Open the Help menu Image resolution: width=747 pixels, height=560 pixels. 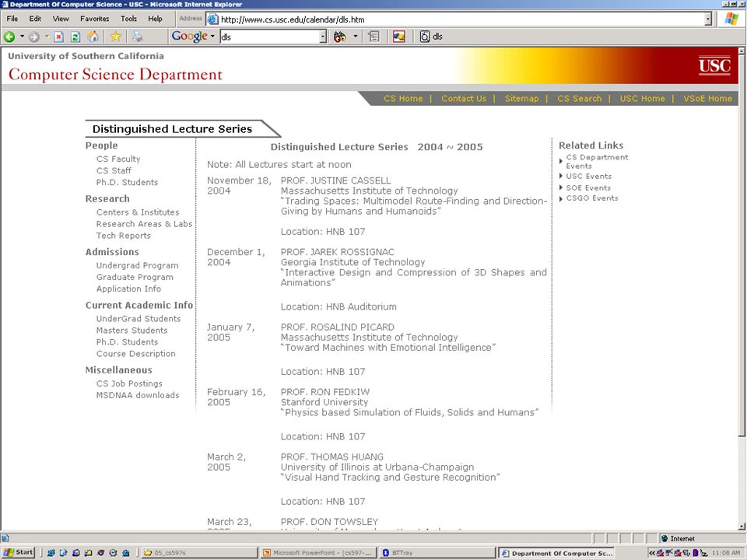pyautogui.click(x=155, y=19)
